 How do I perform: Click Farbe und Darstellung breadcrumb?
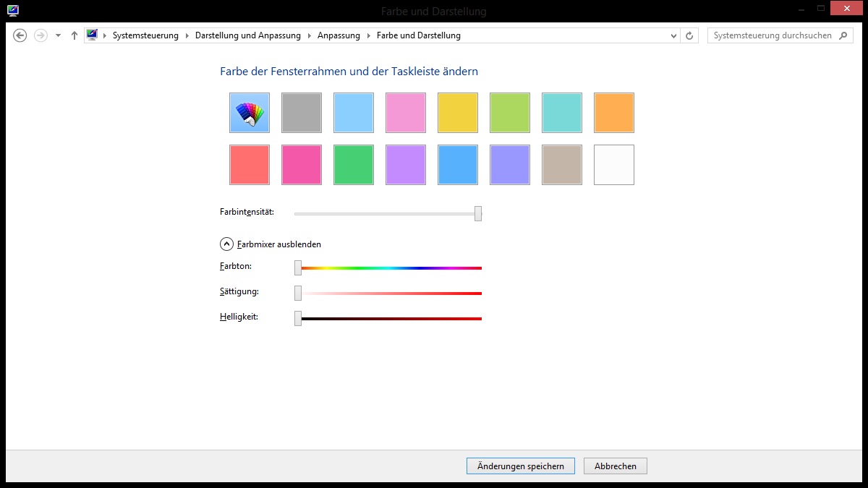[419, 35]
